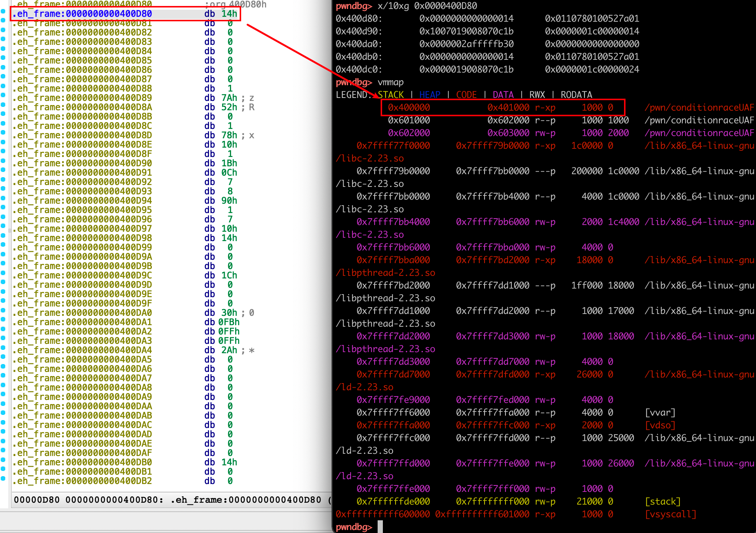756x533 pixels.
Task: Click the line at address 400D90
Action: click(125, 163)
